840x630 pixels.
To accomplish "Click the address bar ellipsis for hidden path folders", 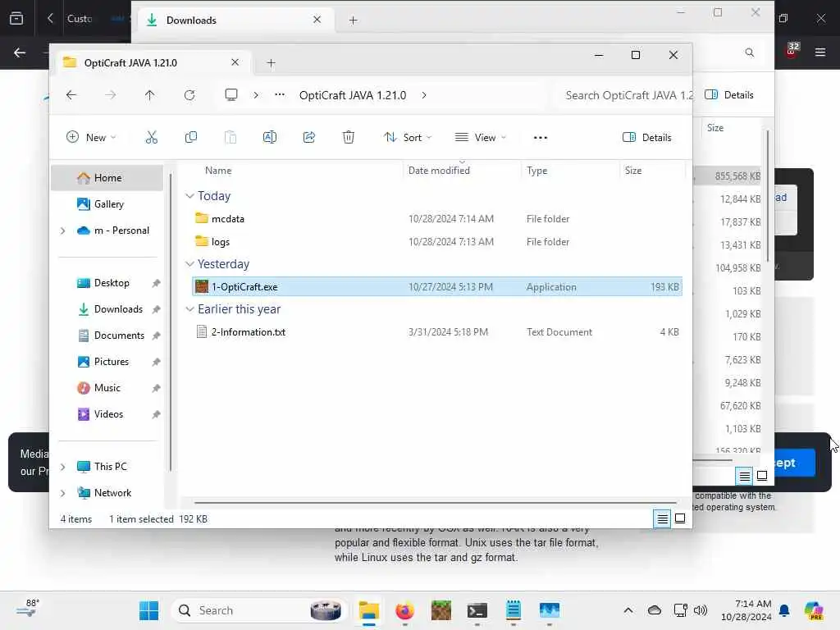I will pos(280,95).
